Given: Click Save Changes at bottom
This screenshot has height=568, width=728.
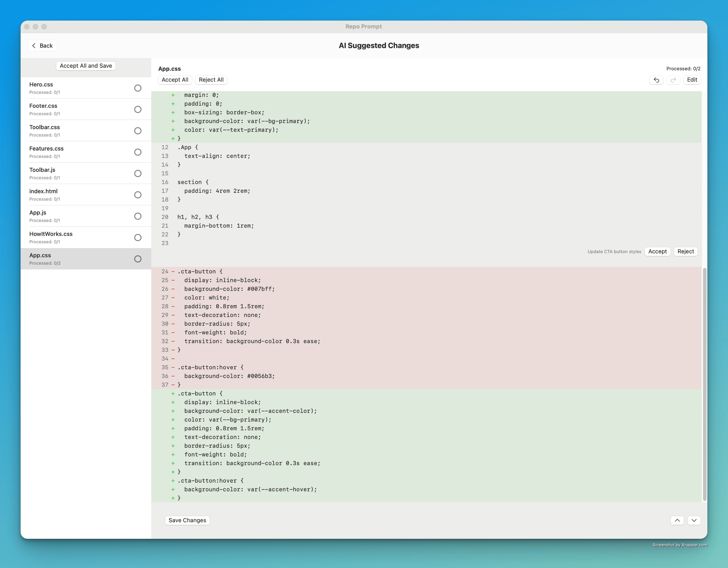Looking at the screenshot, I should pyautogui.click(x=187, y=520).
